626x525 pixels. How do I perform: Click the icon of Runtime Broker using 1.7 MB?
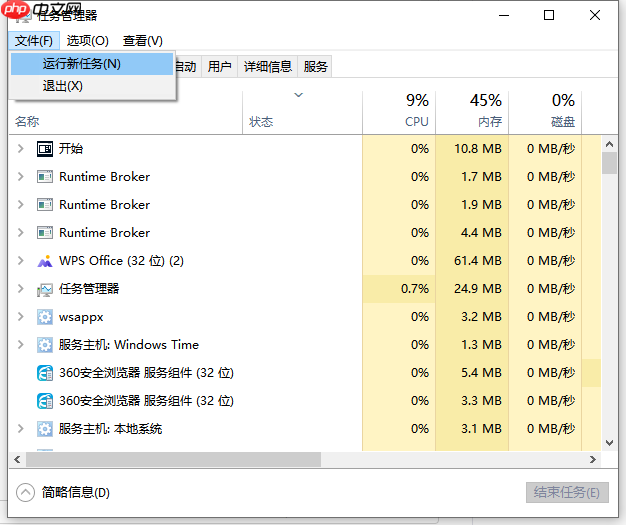[45, 177]
